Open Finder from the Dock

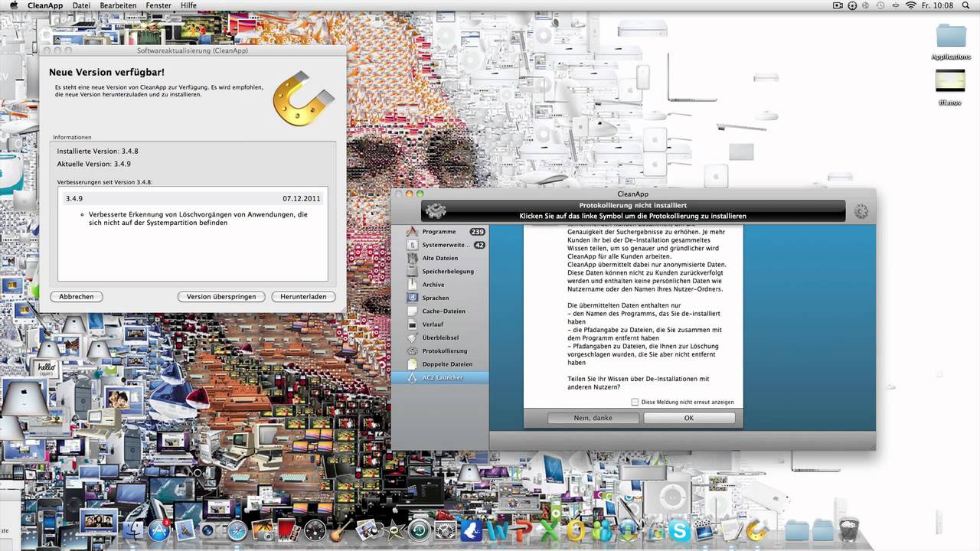132,530
